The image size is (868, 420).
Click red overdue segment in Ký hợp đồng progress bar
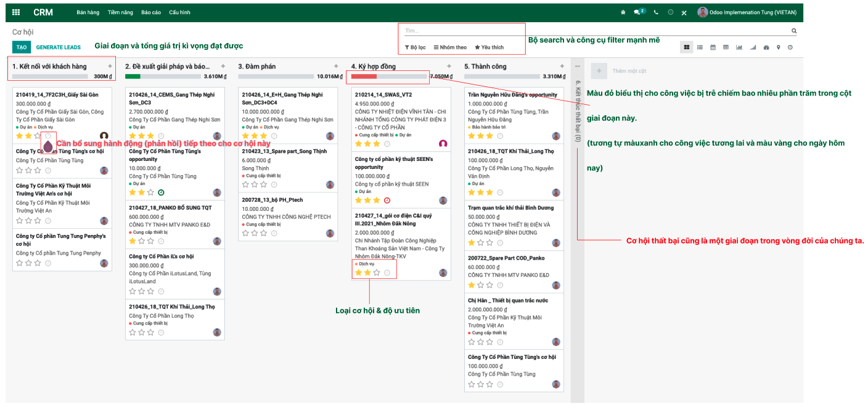click(364, 76)
